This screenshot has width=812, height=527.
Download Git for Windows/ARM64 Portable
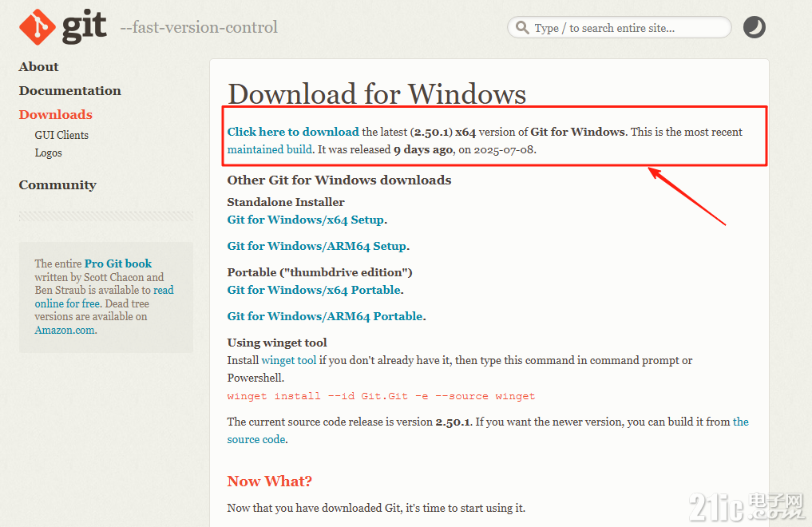(x=325, y=316)
